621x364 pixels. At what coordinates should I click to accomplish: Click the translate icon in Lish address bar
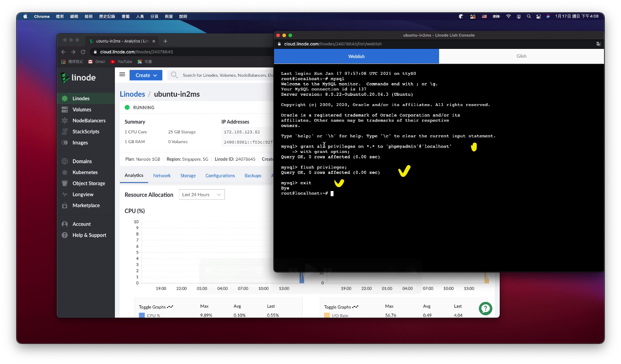pyautogui.click(x=598, y=44)
